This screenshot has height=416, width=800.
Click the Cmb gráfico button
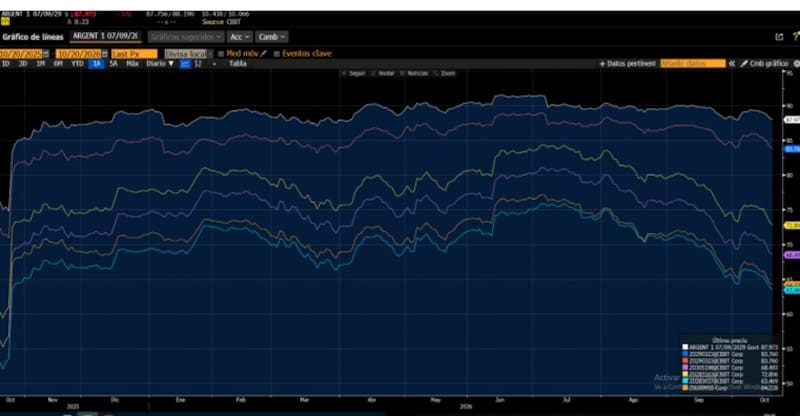tap(764, 64)
